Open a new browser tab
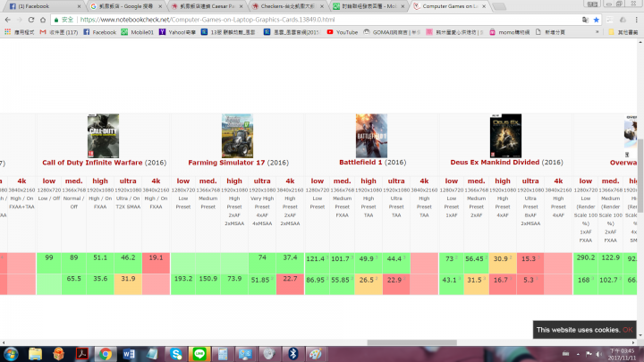This screenshot has height=362, width=644. point(498,6)
